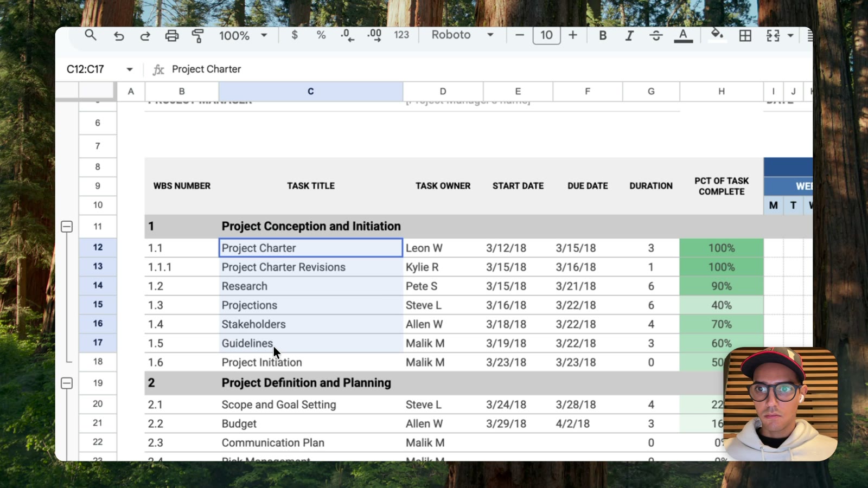The image size is (868, 488).
Task: Click the cell Project Charter Revisions
Action: coord(311,267)
